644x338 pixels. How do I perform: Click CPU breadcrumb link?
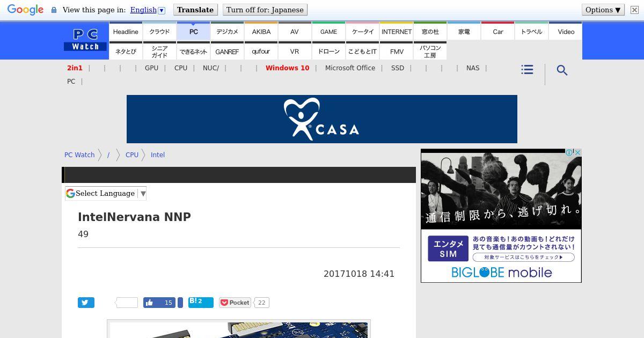pyautogui.click(x=132, y=155)
